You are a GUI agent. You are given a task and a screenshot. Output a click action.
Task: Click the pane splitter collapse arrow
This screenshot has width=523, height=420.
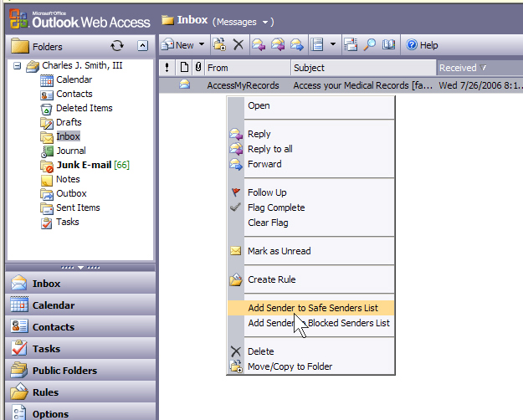pyautogui.click(x=80, y=267)
